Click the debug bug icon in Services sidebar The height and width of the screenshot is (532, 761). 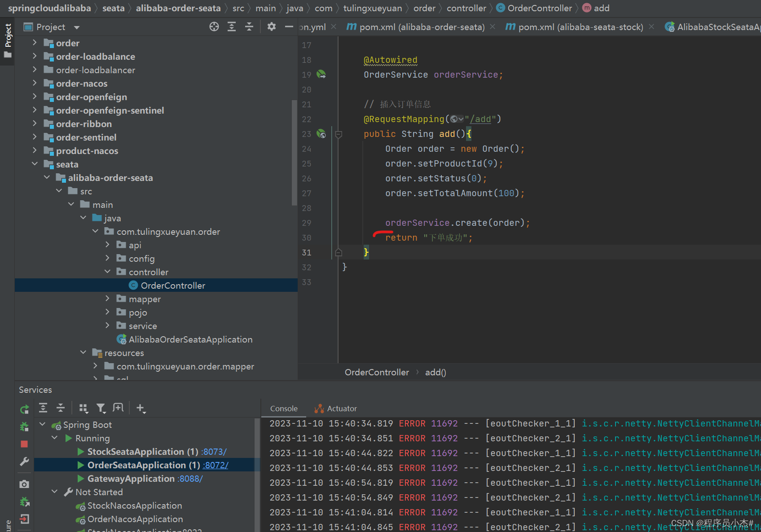[25, 426]
